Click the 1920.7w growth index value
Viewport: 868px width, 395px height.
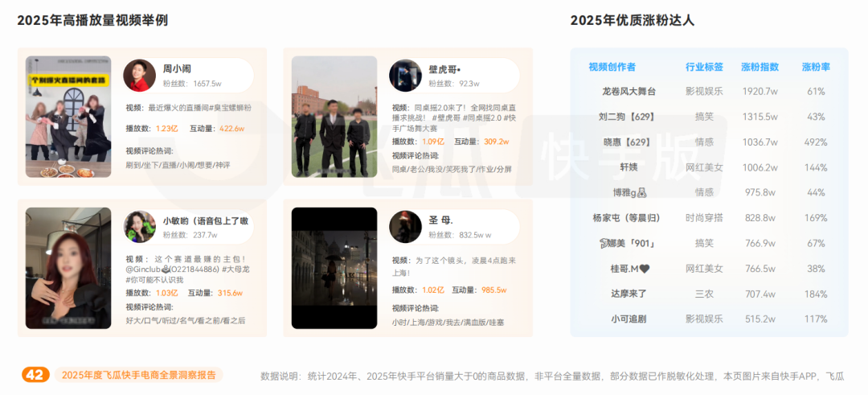click(x=760, y=92)
